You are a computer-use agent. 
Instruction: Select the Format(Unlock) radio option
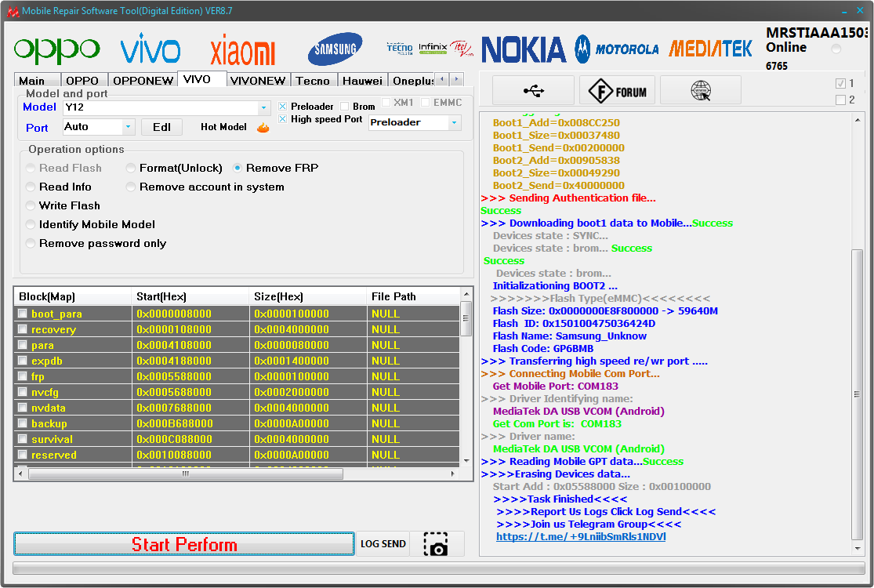tap(130, 168)
